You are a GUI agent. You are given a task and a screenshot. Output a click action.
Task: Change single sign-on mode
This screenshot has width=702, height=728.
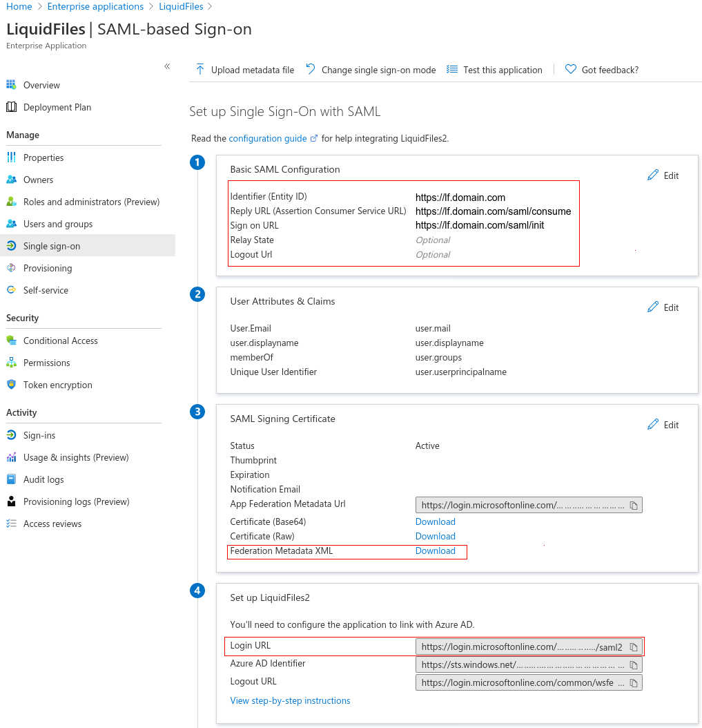pos(371,70)
